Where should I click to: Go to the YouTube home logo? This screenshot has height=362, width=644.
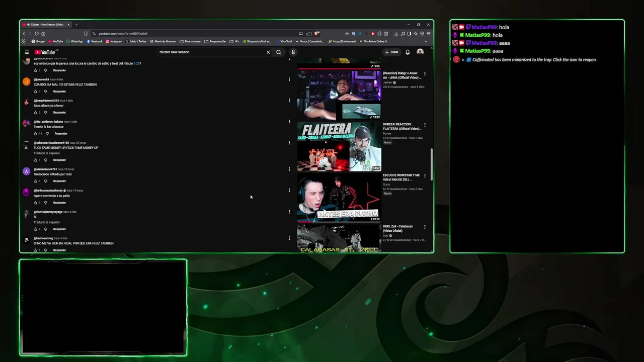pos(45,52)
